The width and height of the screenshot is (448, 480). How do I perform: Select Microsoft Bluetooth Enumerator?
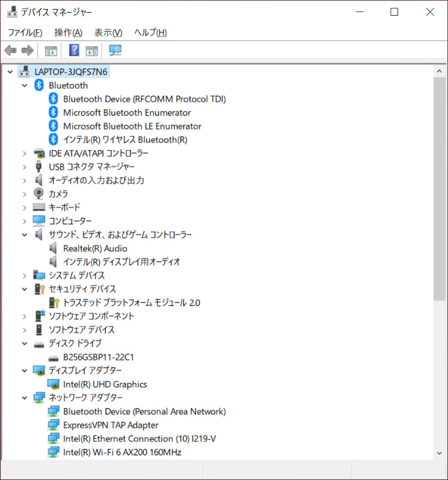pos(127,112)
